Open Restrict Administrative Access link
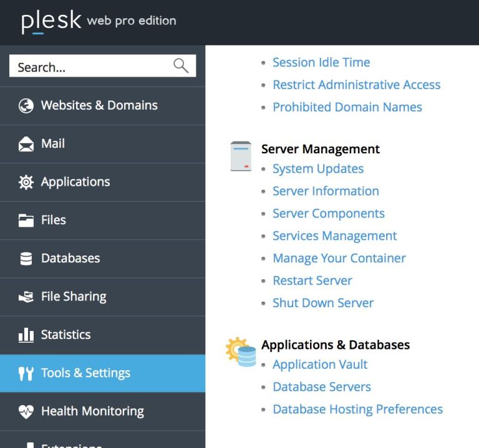 pos(357,85)
